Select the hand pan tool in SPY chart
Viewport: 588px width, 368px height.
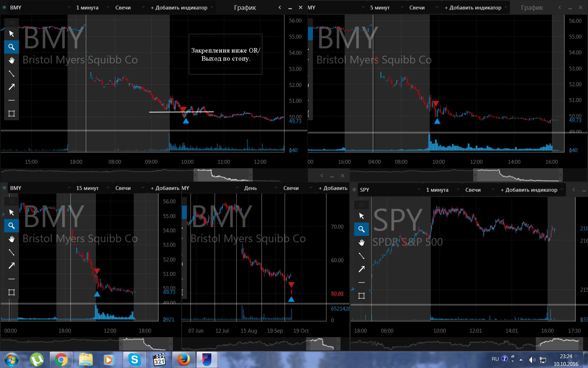(x=362, y=243)
